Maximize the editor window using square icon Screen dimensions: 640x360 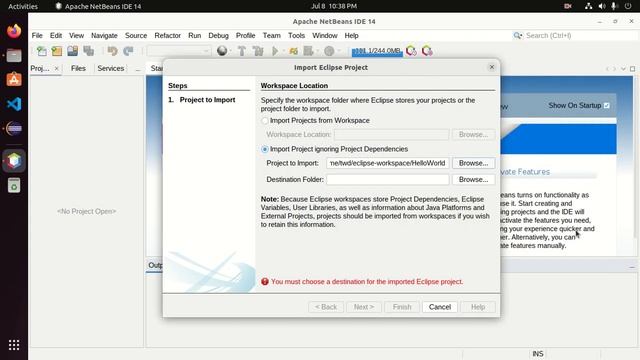coord(632,69)
